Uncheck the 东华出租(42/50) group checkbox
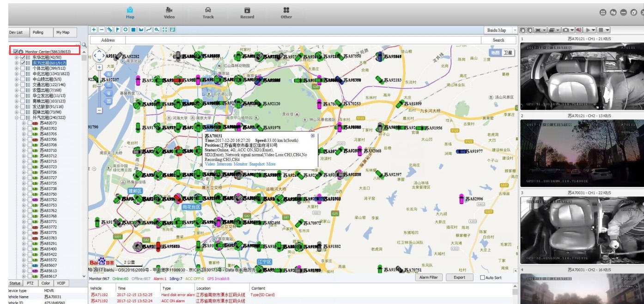644x304 pixels. click(x=23, y=57)
